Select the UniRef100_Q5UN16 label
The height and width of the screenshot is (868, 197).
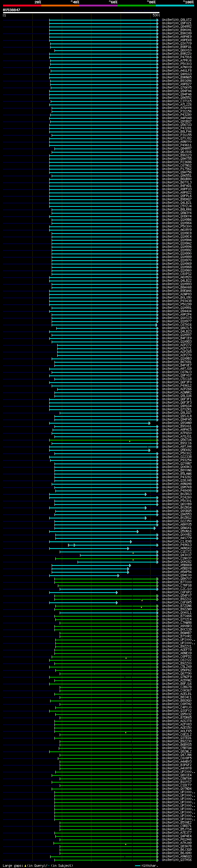click(x=177, y=531)
